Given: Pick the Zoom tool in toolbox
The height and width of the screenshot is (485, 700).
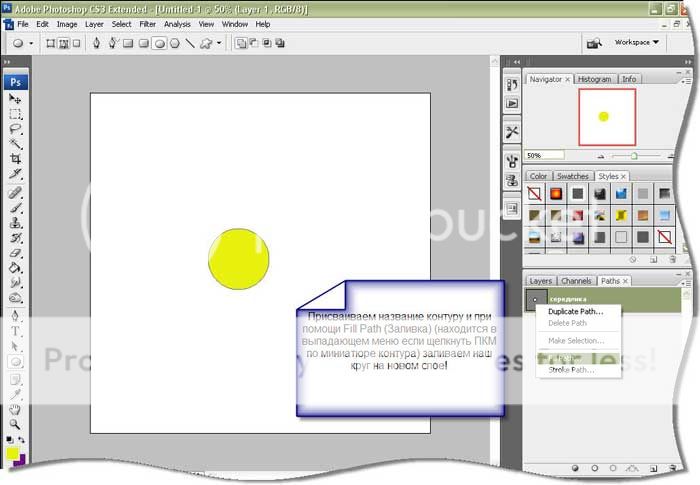Looking at the screenshot, I should coord(16,424).
